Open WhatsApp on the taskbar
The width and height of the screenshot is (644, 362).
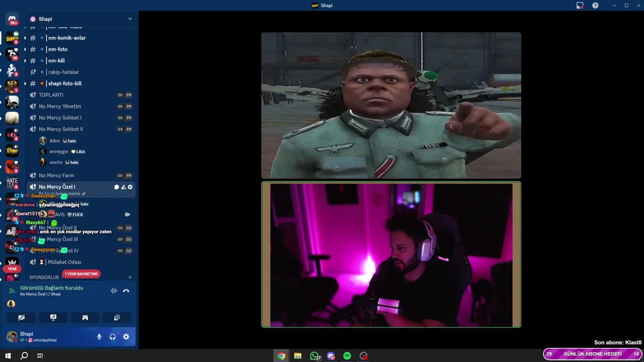point(314,356)
